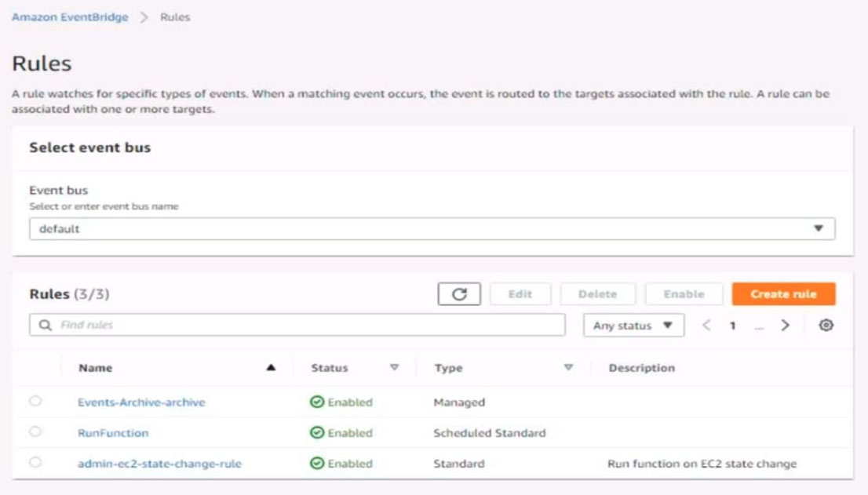The height and width of the screenshot is (495, 868).
Task: Green check icon for Events-Archive-archive
Action: click(316, 402)
